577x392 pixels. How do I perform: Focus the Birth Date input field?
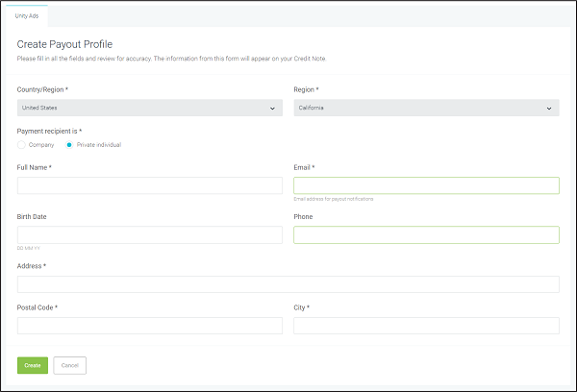coord(149,234)
